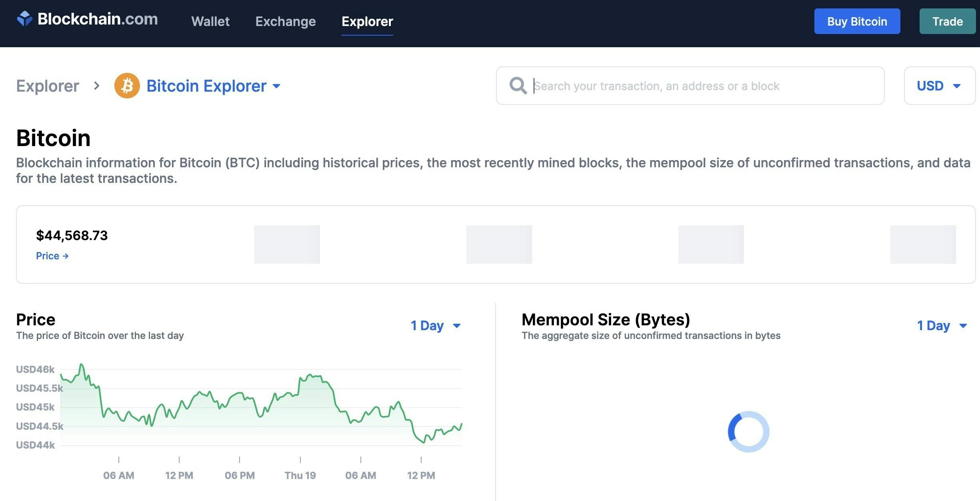Click the Mempool Size loading spinner
980x501 pixels.
pos(748,432)
